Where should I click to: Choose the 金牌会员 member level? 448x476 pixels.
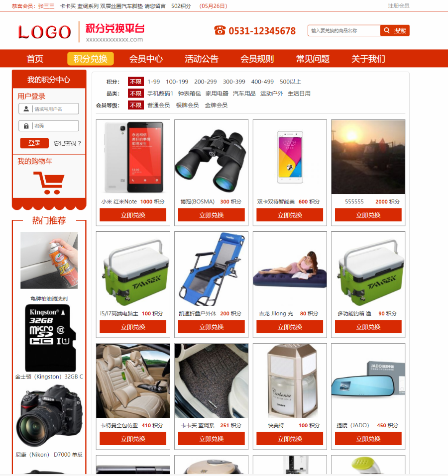click(216, 105)
